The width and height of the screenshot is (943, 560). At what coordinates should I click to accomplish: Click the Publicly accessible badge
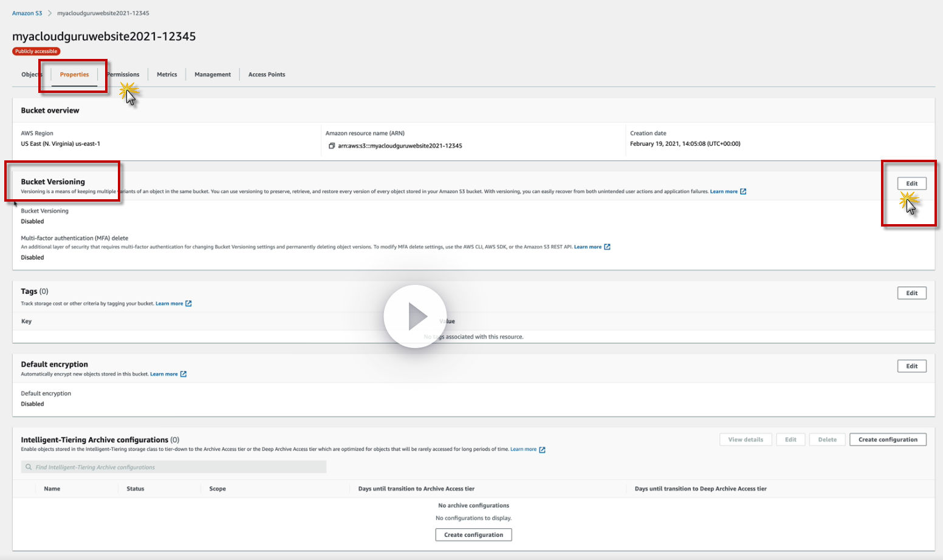coord(36,52)
